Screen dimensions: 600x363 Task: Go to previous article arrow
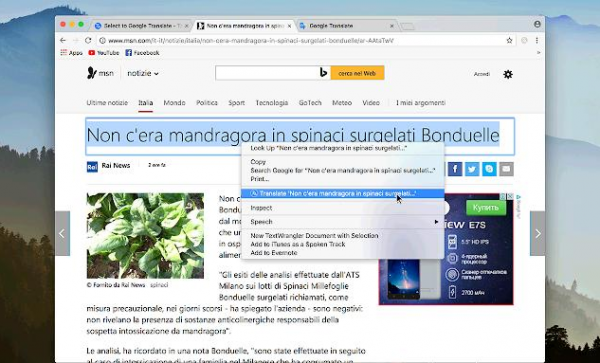coord(62,233)
